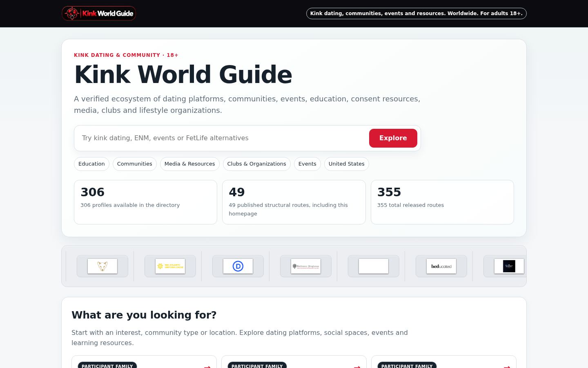
Task: Open the Clubs & Organizations chip
Action: coord(257,164)
